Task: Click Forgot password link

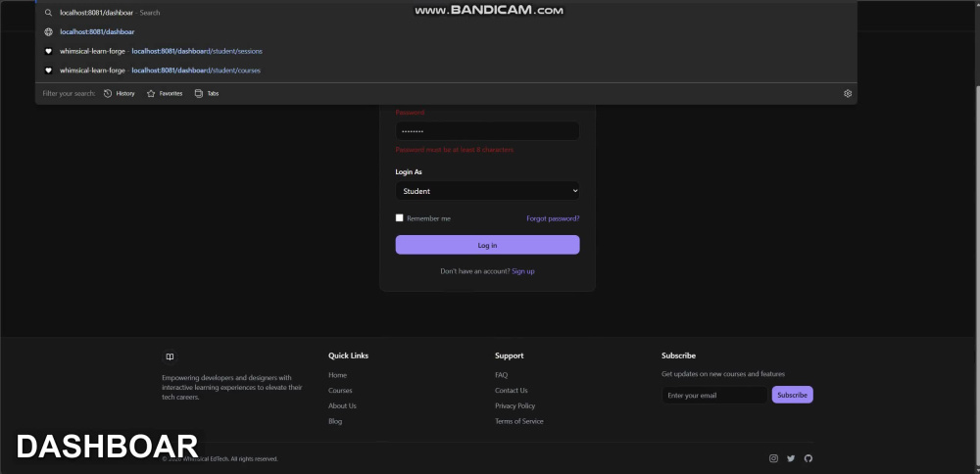Action: point(553,218)
